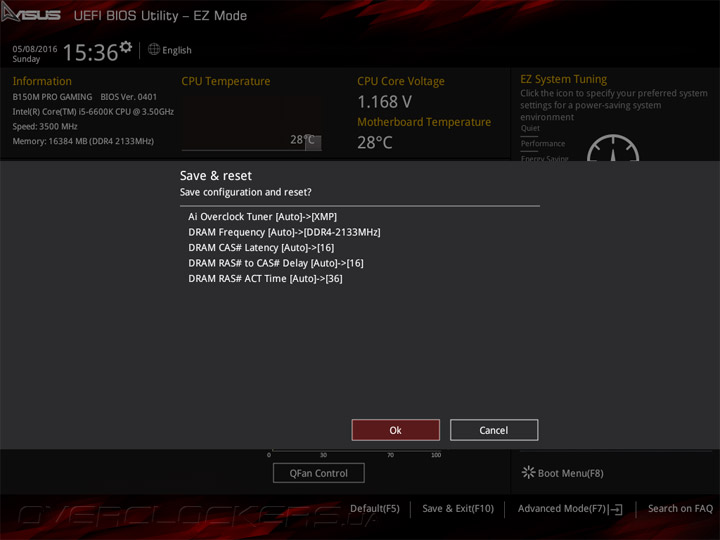Select the Quiet tuning option
Viewport: 720px width, 540px height.
(530, 128)
